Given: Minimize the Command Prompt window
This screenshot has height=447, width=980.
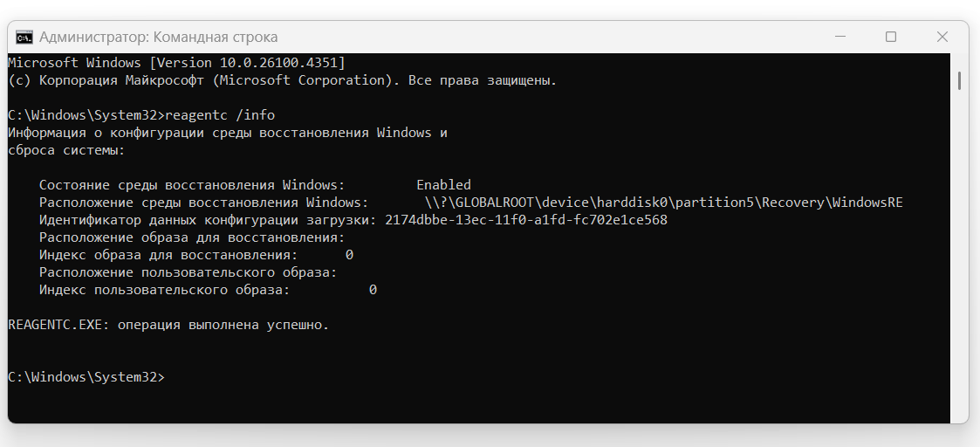Looking at the screenshot, I should [x=840, y=38].
